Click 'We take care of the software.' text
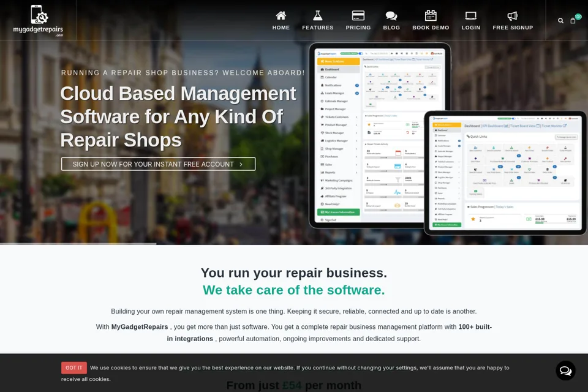Image resolution: width=588 pixels, height=392 pixels. pyautogui.click(x=293, y=290)
